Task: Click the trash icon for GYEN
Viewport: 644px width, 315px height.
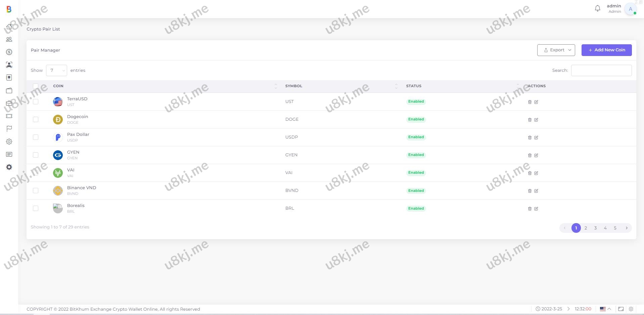Action: pos(530,155)
